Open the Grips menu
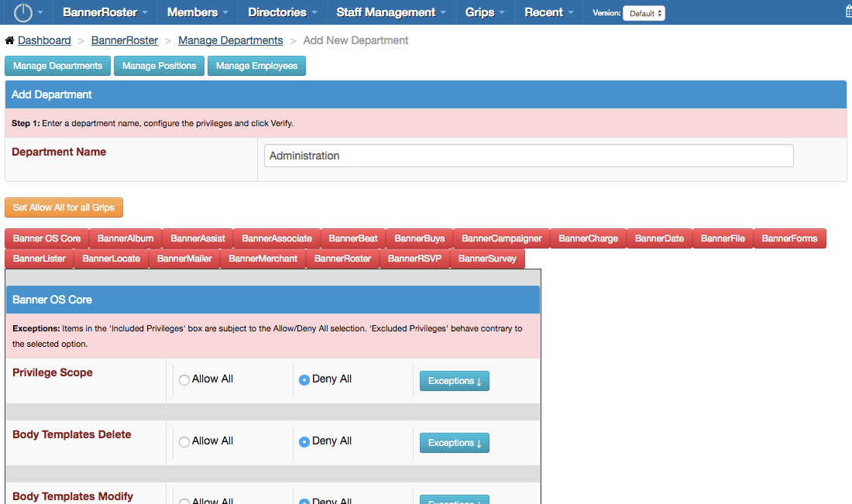This screenshot has width=852, height=504. coord(485,12)
